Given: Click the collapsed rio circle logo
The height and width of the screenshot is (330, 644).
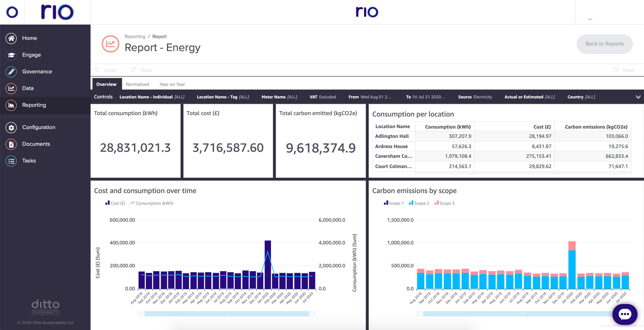Looking at the screenshot, I should (x=12, y=12).
